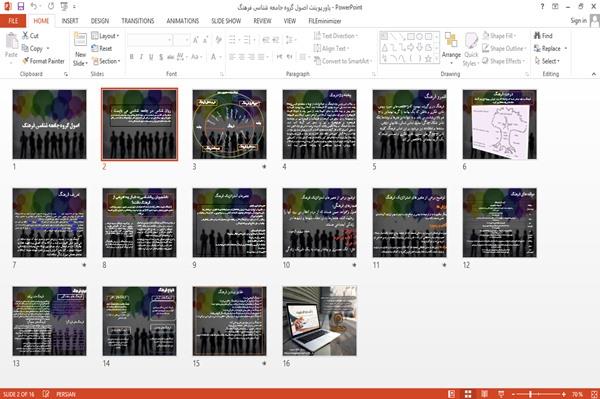Open the Shape Fill dropdown
Image resolution: width=600 pixels, height=399 pixels.
(x=499, y=36)
